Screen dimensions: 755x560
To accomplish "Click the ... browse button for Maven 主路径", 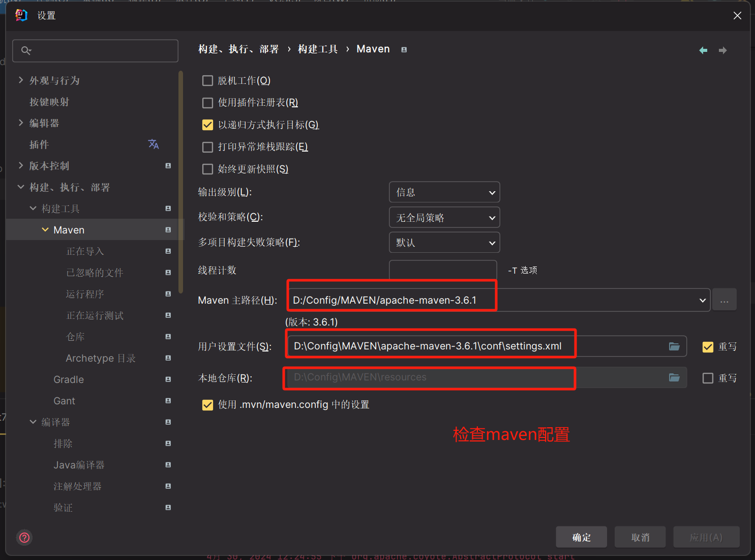I will click(724, 300).
